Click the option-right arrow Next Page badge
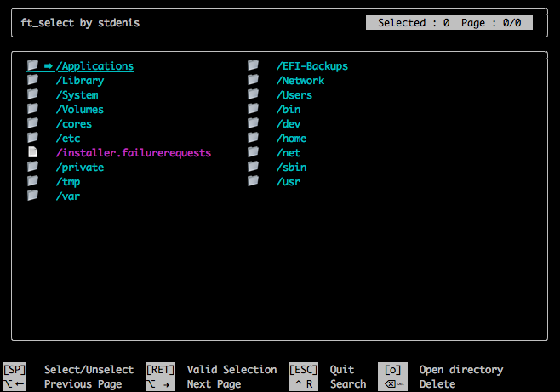This screenshot has width=560, height=392. click(160, 384)
